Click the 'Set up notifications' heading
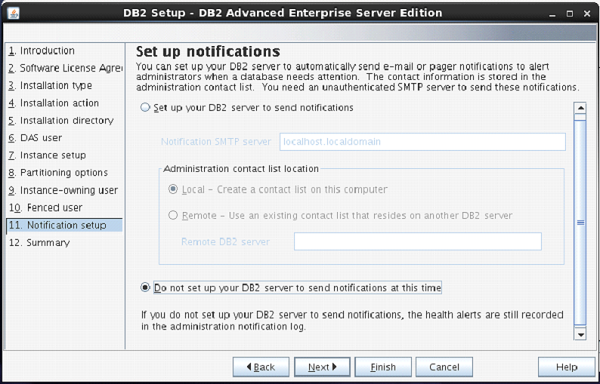600x384 pixels. (208, 51)
